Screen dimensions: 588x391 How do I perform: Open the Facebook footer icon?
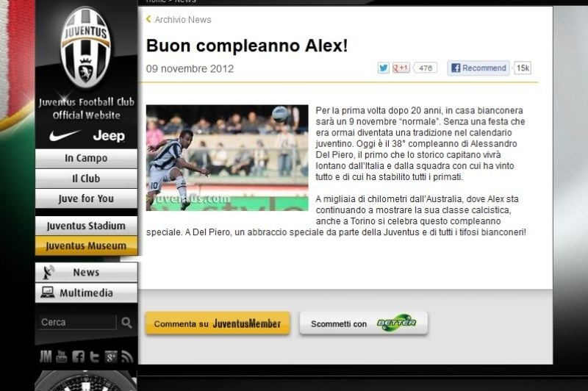pos(78,356)
